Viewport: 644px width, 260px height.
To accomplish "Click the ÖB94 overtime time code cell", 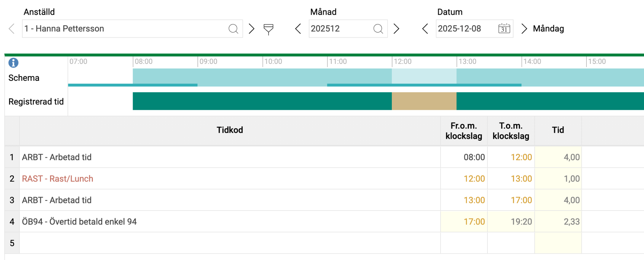I will click(79, 222).
